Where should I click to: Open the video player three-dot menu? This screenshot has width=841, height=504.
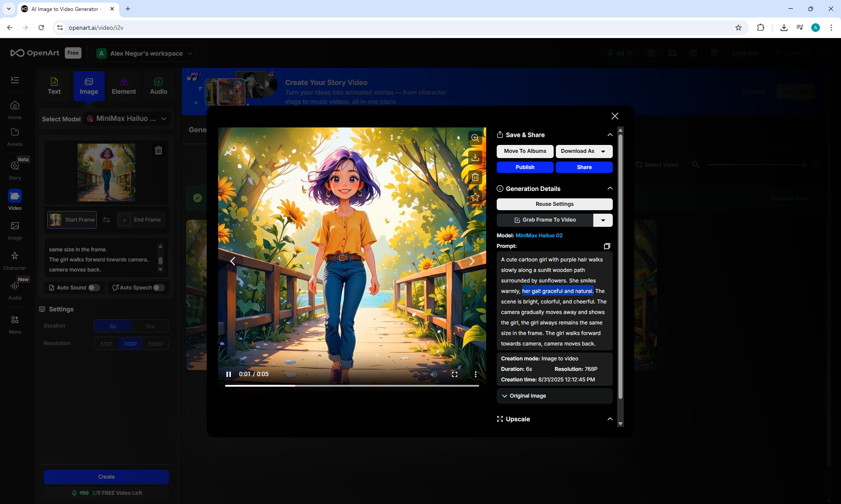476,374
